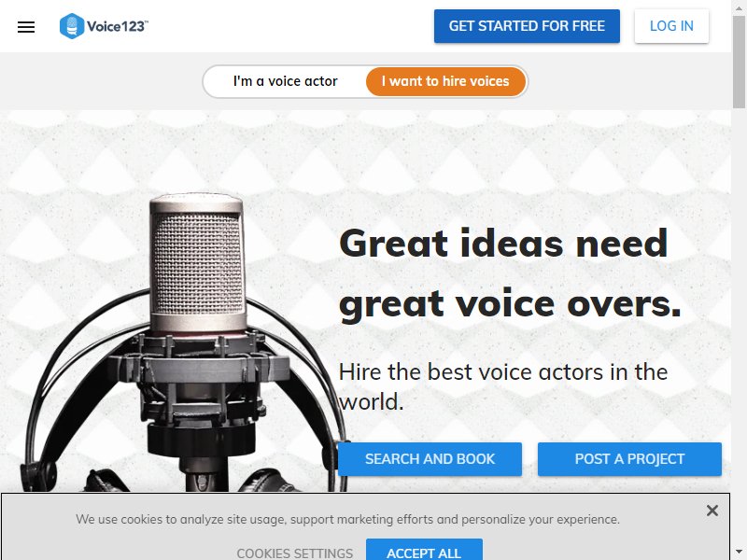
Task: Click the microphone hero image
Action: (x=183, y=343)
